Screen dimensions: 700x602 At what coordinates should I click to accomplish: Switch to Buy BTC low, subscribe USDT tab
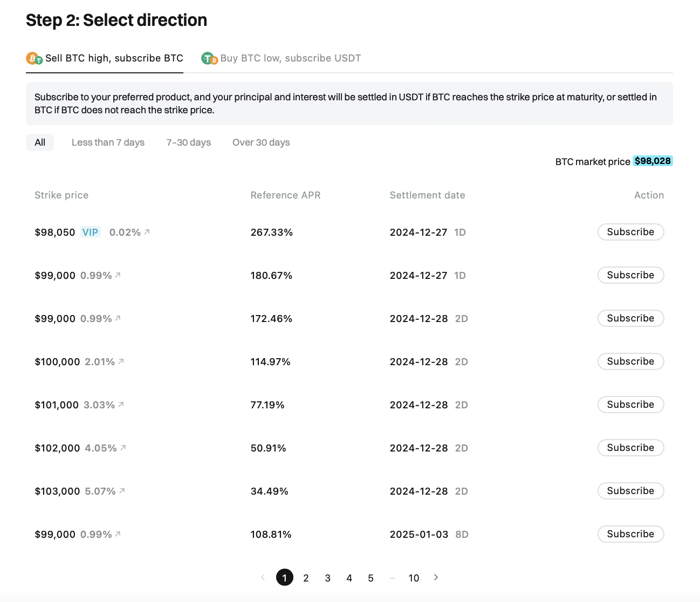(281, 58)
